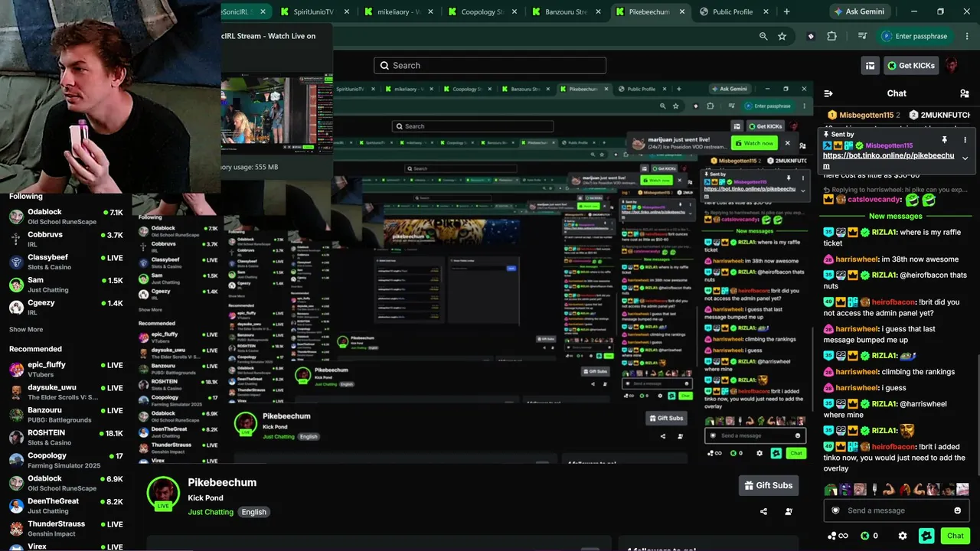This screenshot has height=551, width=980.
Task: Close the Public Profile tab
Action: tap(766, 11)
